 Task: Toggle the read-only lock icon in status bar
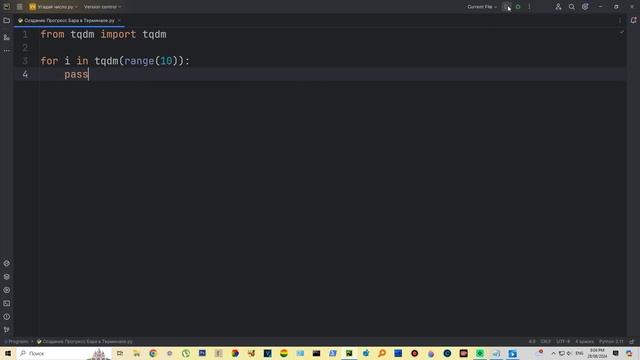click(632, 342)
